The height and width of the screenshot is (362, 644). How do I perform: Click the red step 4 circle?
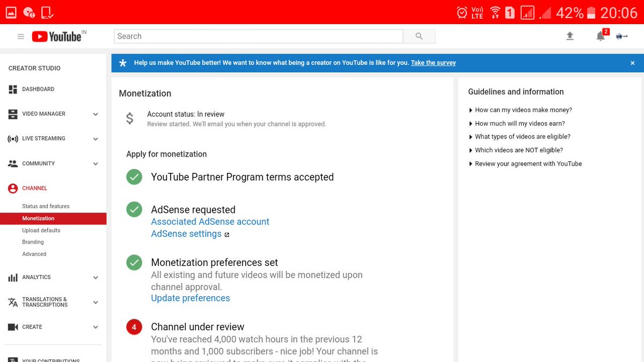pyautogui.click(x=134, y=327)
